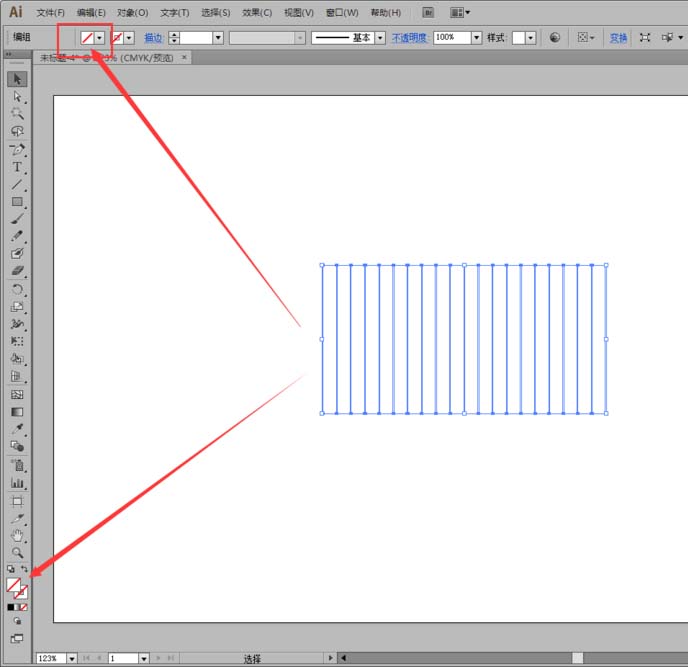Select the Symbol Sprayer tool
This screenshot has width=688, height=667.
(x=17, y=466)
